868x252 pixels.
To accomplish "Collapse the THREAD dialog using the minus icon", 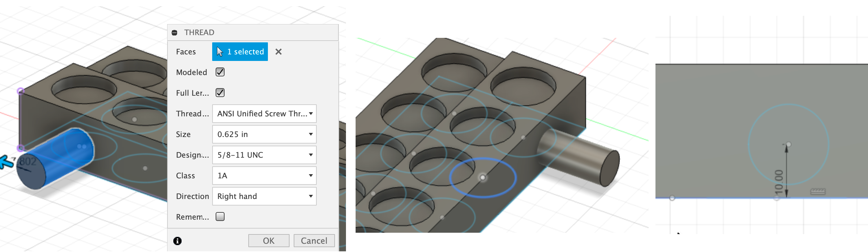I will [174, 33].
